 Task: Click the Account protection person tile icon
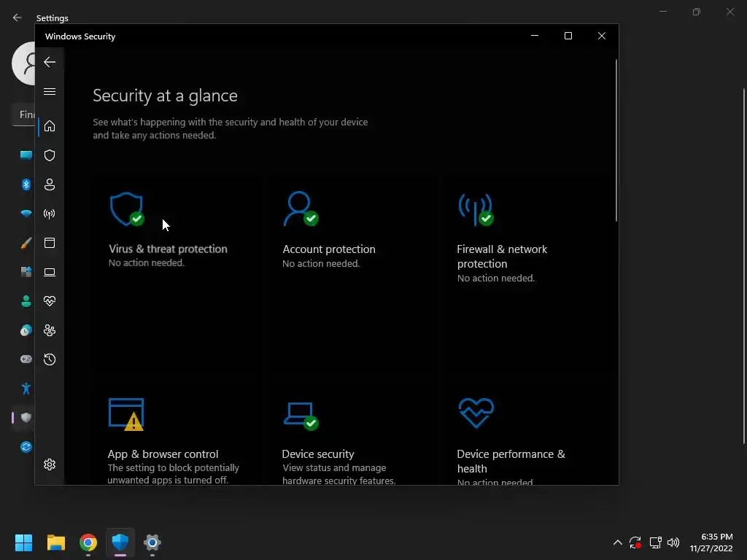[x=301, y=209]
